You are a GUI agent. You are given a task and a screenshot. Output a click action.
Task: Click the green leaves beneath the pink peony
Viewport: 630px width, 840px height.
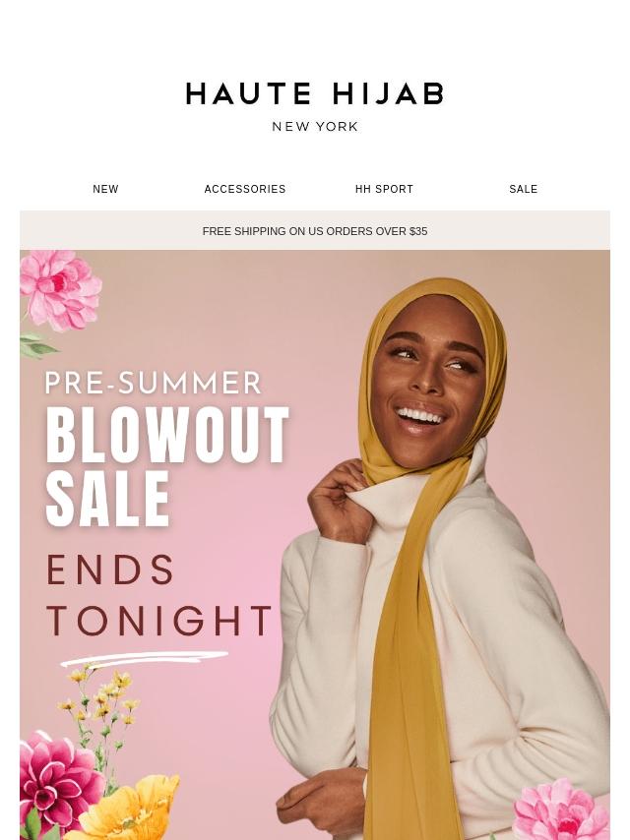tap(38, 345)
